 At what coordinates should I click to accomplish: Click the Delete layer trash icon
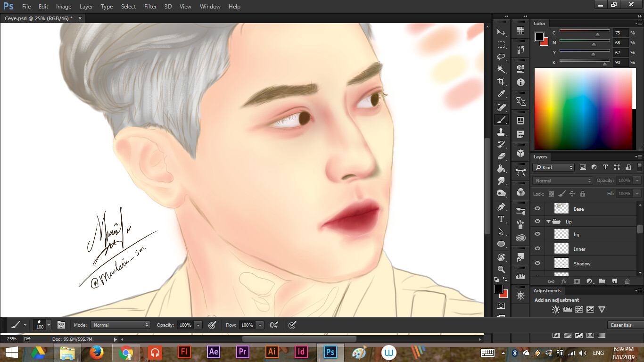coord(627,281)
